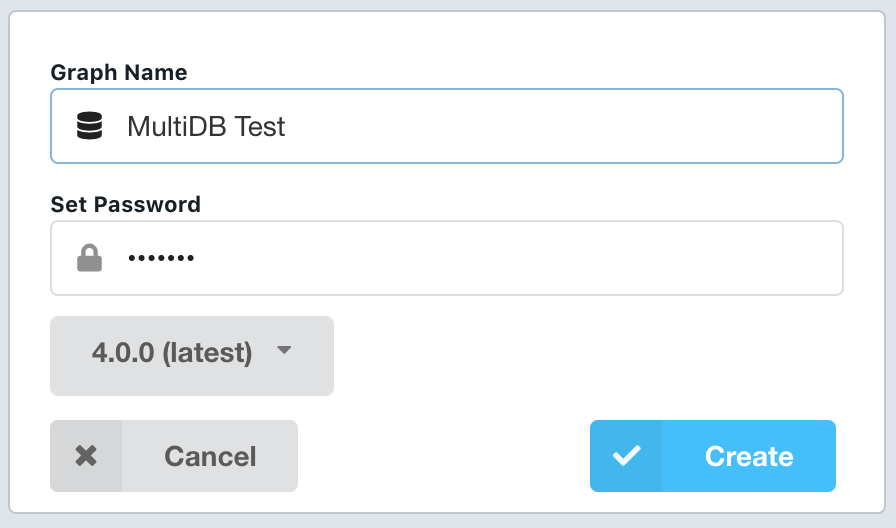Screen dimensions: 896x528
Task: Dismiss the dialog with Cancel
Action: pyautogui.click(x=174, y=456)
